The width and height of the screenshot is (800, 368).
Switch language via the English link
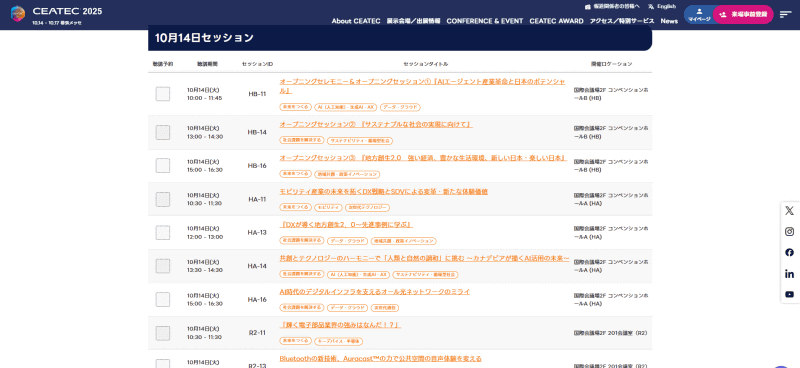click(x=666, y=7)
